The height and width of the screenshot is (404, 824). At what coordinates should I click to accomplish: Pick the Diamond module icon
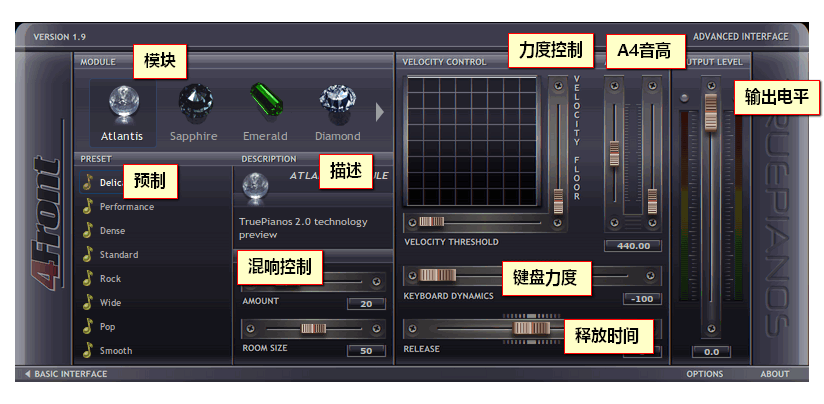(x=337, y=101)
